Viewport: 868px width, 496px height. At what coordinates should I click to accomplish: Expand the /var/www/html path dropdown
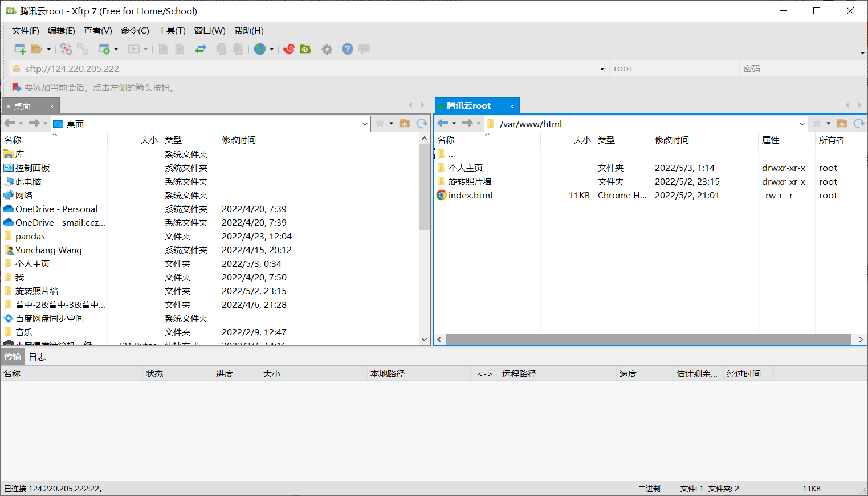[802, 124]
